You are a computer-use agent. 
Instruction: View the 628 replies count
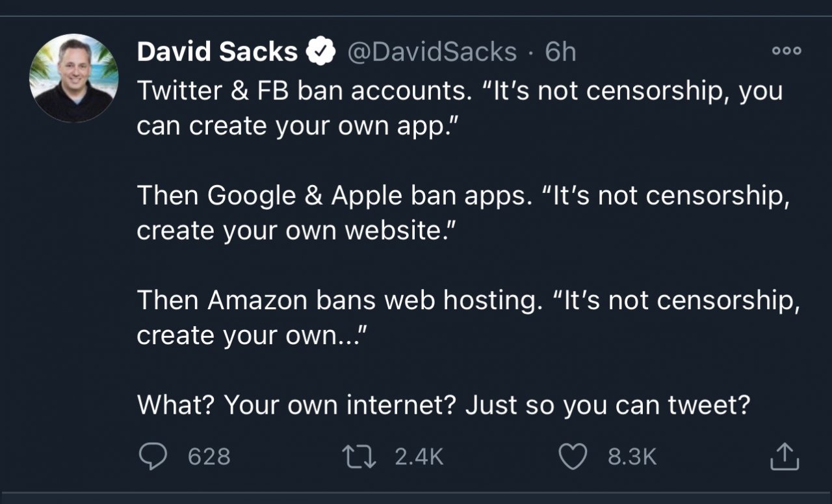click(x=209, y=457)
